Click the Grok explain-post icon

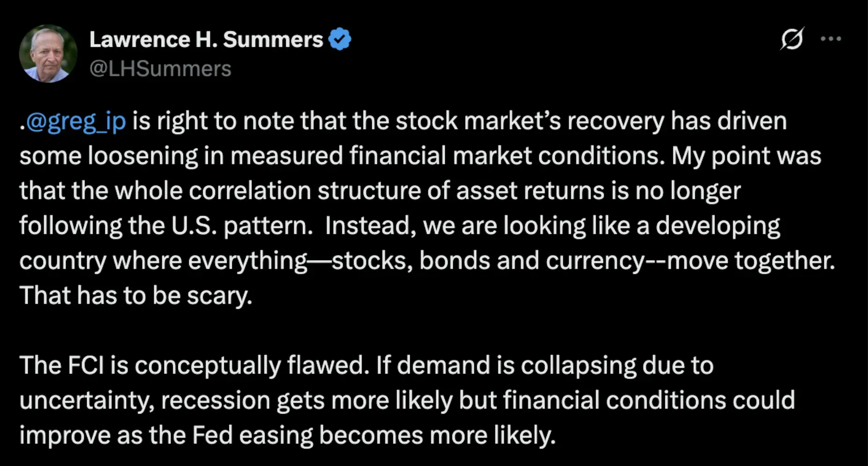(x=792, y=39)
